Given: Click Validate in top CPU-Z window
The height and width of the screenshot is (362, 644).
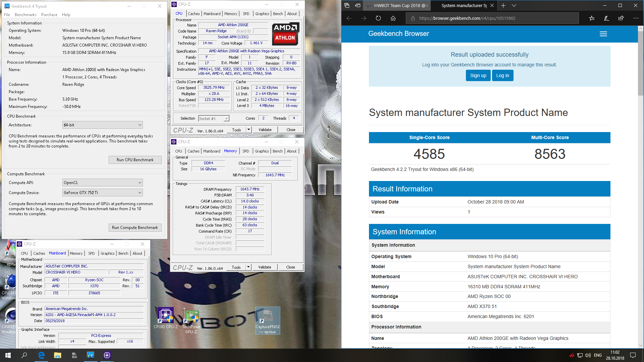Looking at the screenshot, I should pos(265,130).
